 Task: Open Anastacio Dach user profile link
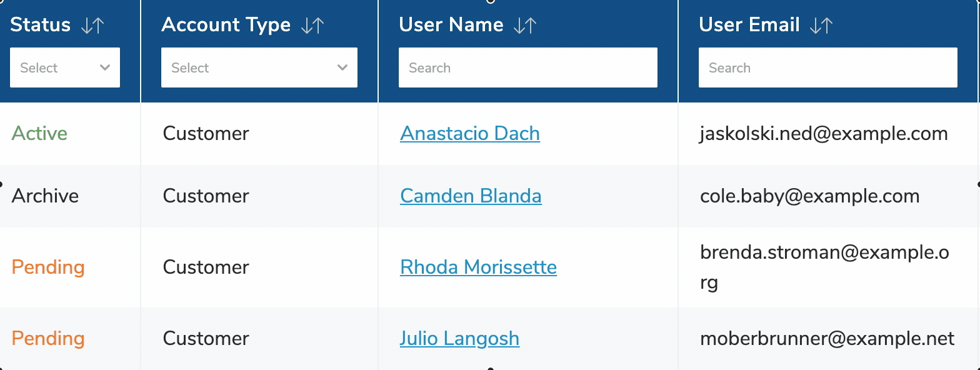[470, 133]
